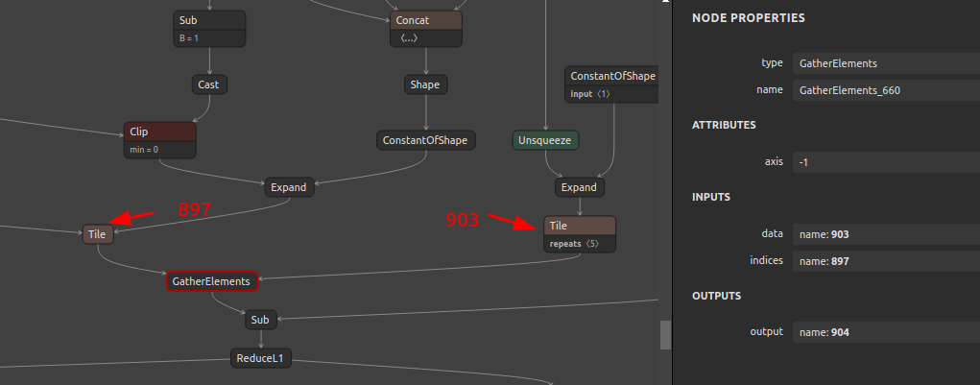This screenshot has width=980, height=385.
Task: Click the 'OUTPUTS' section heading
Action: pos(716,296)
